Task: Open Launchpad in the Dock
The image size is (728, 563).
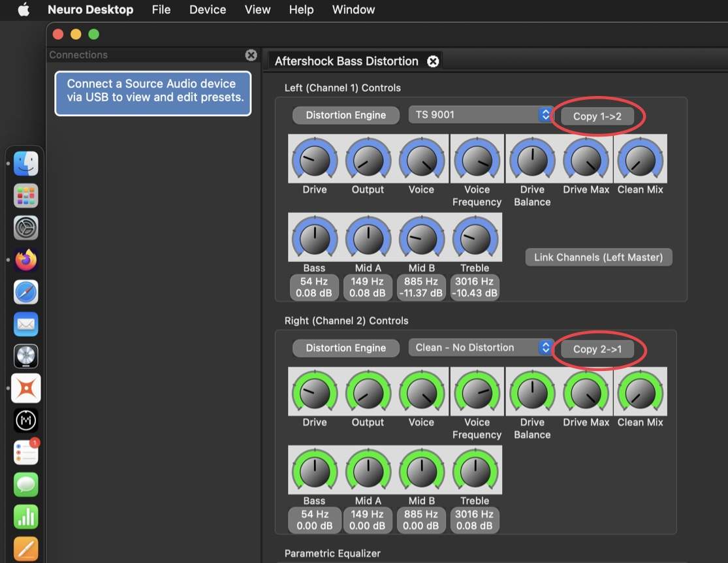Action: [x=26, y=195]
